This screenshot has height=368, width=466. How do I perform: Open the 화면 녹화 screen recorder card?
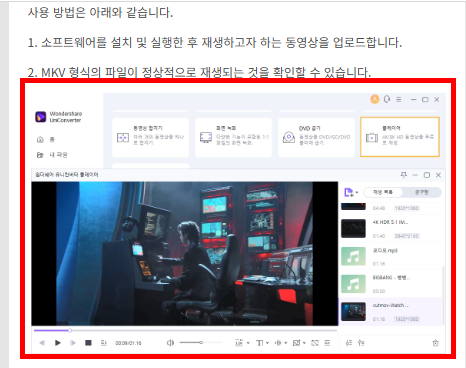click(x=233, y=137)
